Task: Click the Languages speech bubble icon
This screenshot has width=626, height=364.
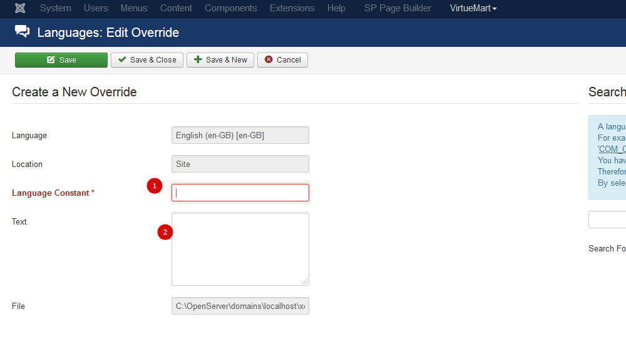Action: [23, 32]
